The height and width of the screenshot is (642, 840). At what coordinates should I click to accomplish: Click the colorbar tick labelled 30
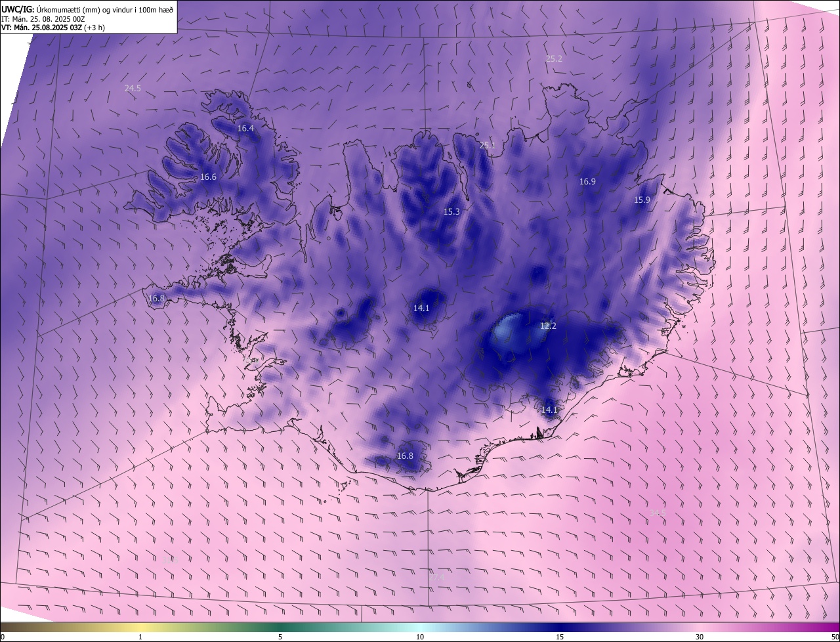(x=700, y=637)
